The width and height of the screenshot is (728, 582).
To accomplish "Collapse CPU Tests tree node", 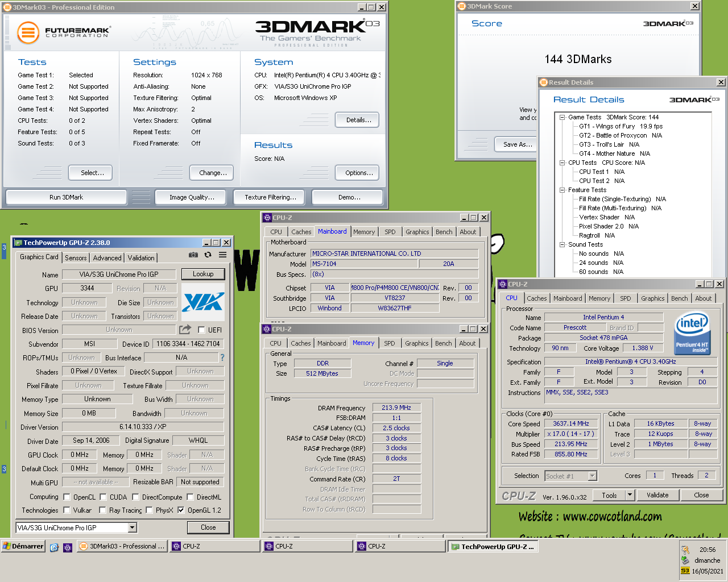I will coord(562,163).
